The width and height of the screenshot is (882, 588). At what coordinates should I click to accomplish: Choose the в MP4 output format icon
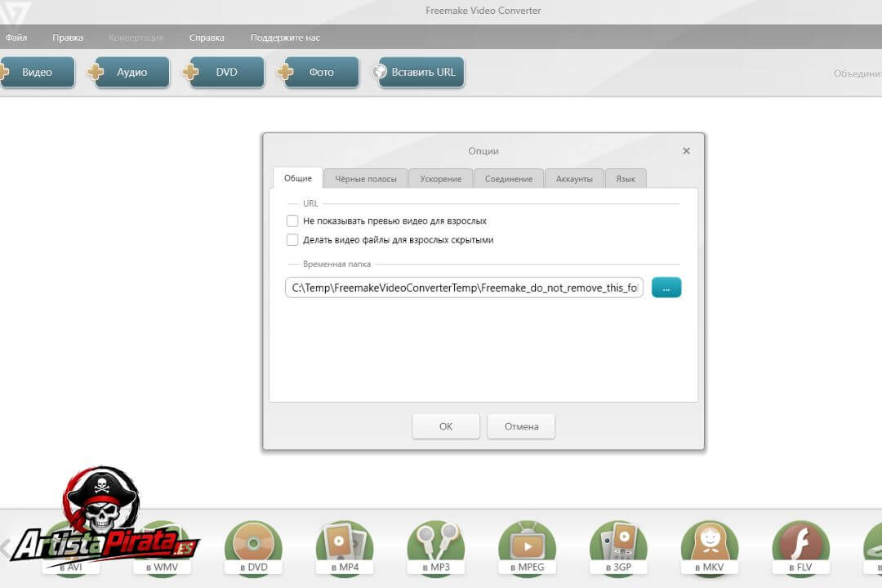coord(345,547)
